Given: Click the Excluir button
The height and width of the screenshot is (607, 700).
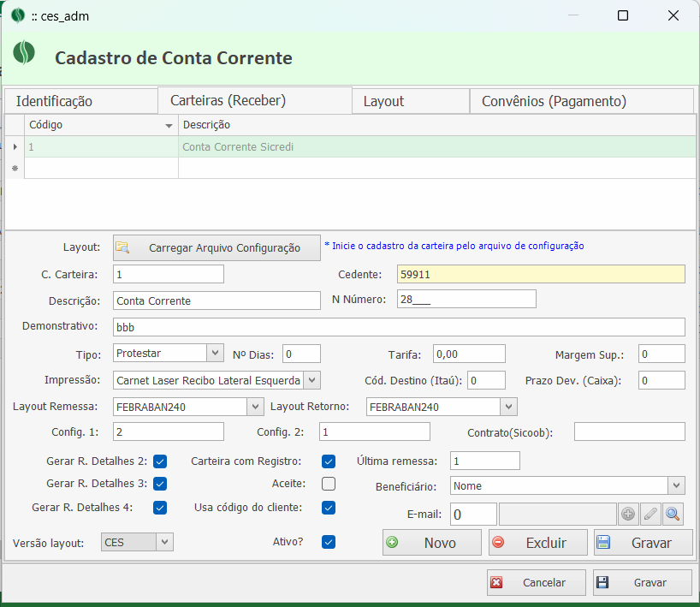Looking at the screenshot, I should 538,543.
